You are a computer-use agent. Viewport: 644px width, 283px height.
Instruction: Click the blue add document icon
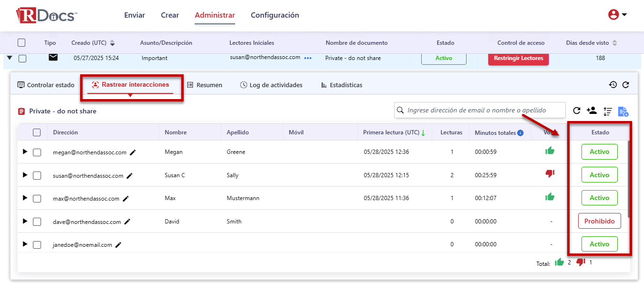[623, 111]
